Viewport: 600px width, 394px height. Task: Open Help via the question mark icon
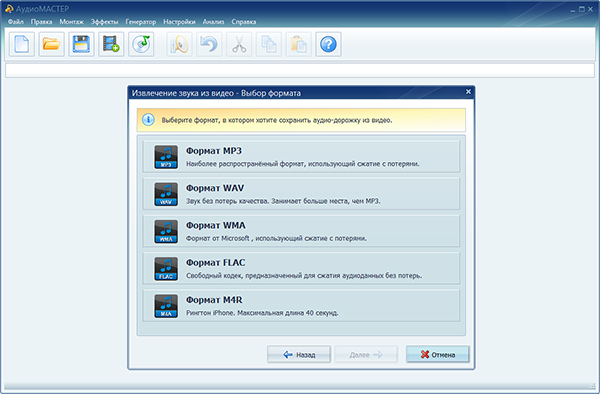pyautogui.click(x=328, y=44)
